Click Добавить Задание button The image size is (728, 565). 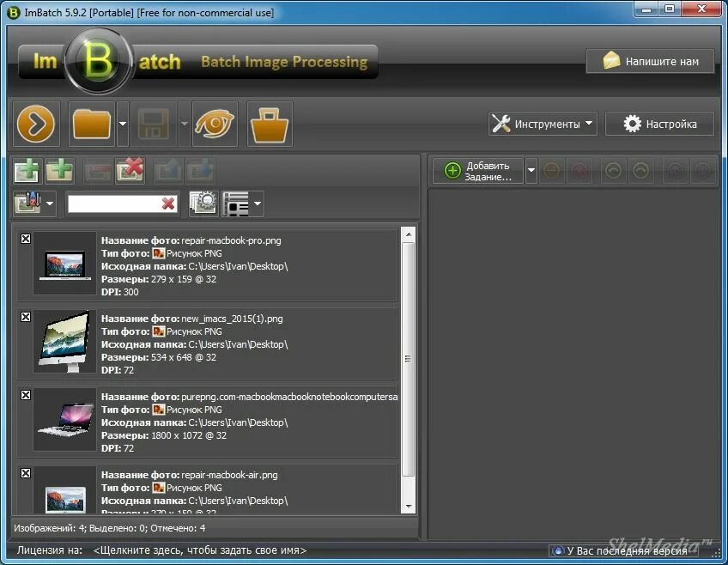point(478,171)
